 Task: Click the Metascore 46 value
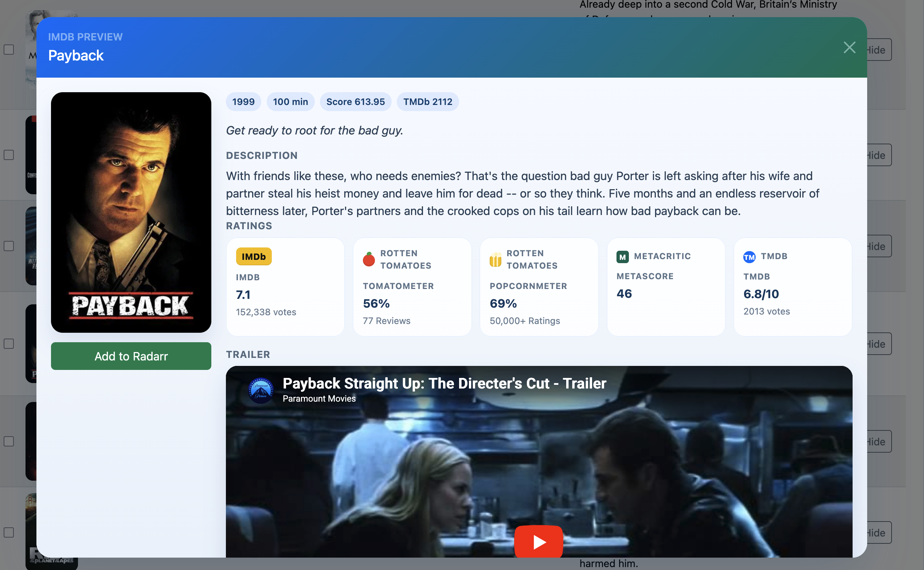(624, 294)
